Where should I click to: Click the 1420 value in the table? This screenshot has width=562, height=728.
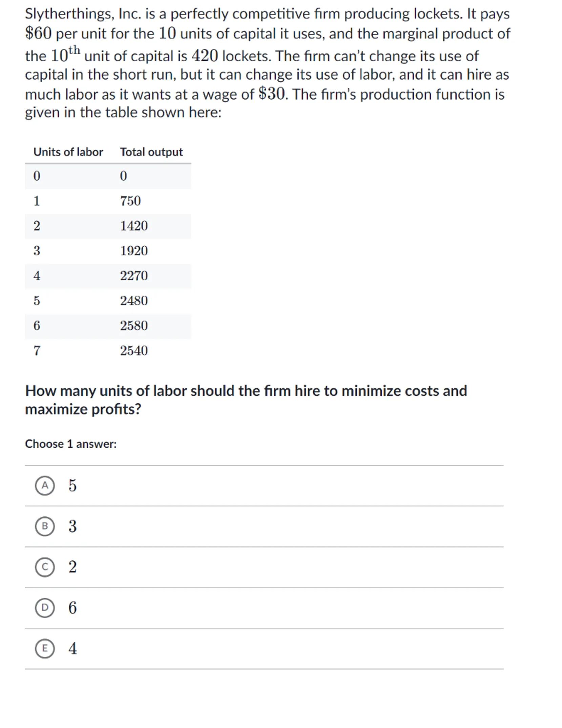pos(134,226)
